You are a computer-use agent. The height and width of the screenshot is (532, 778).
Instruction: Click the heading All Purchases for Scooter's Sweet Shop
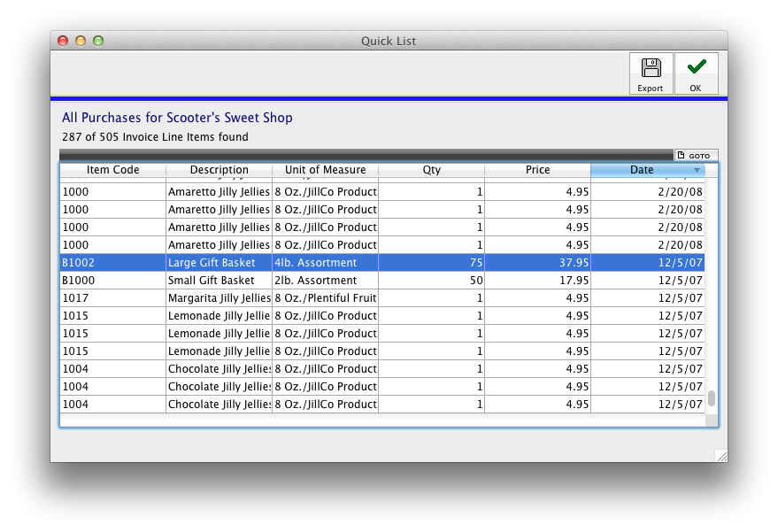coord(177,118)
